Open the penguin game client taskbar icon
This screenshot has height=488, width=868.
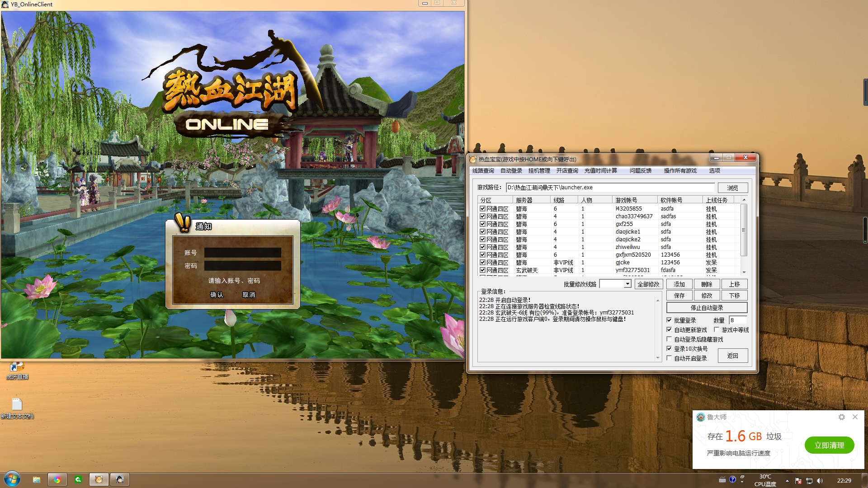click(120, 479)
